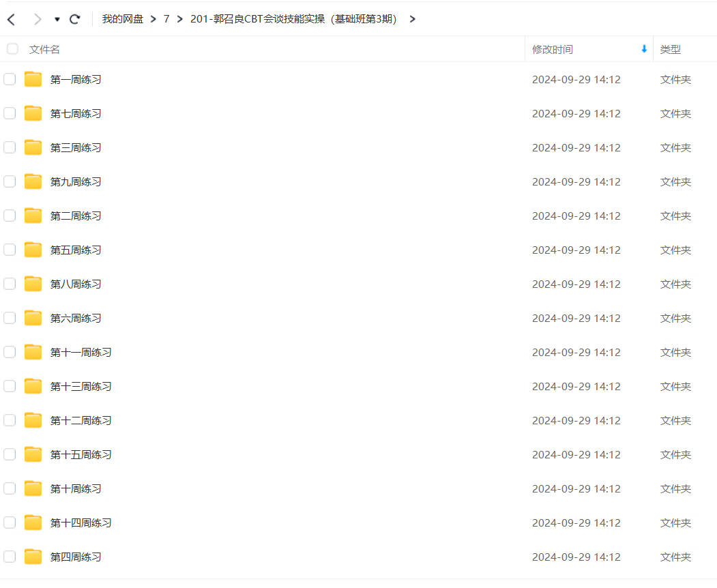717x588 pixels.
Task: Select the folder name 第一周练习
Action: point(76,80)
